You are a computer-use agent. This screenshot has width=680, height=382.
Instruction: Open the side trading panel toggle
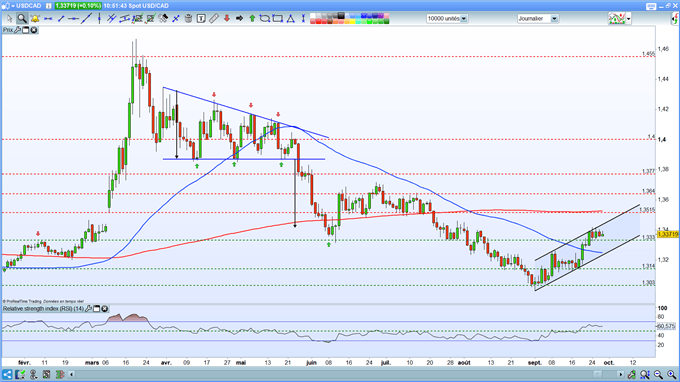pyautogui.click(x=675, y=19)
